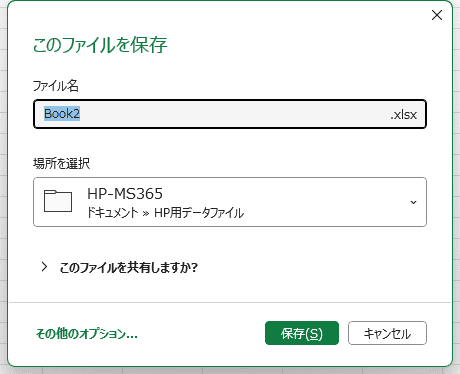This screenshot has width=460, height=374.
Task: Click the ファイル名 label
Action: click(x=56, y=86)
